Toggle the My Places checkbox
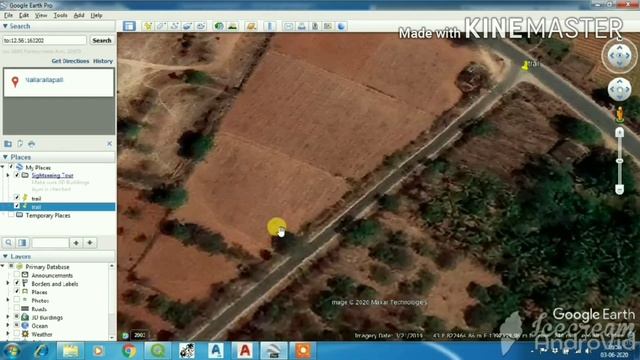Screen dimensions: 640x360 11,167
